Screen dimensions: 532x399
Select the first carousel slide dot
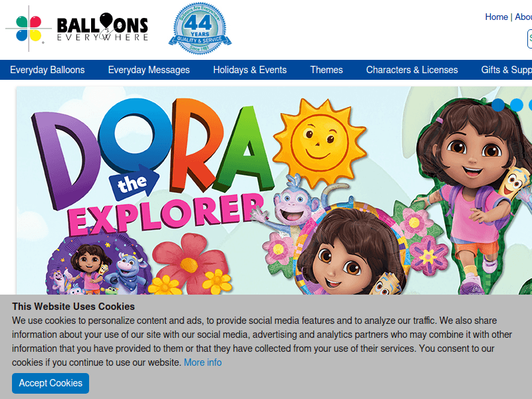coord(498,104)
